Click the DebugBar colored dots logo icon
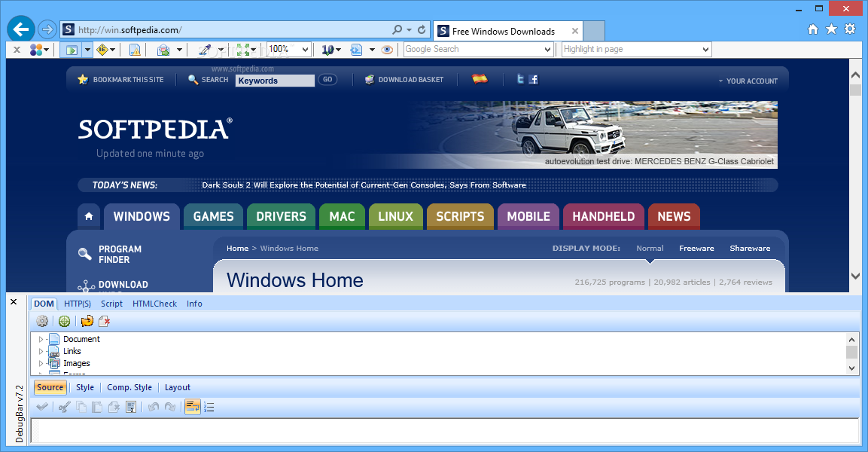The width and height of the screenshot is (868, 452). click(x=37, y=50)
